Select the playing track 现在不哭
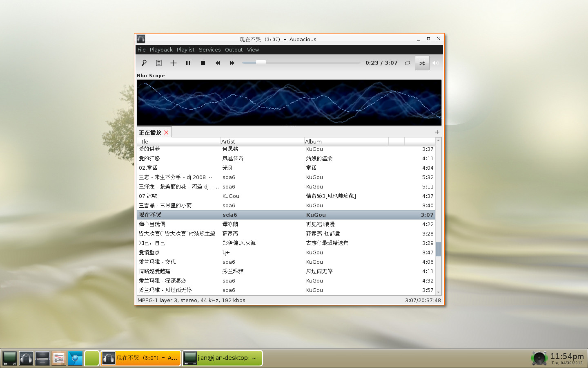This screenshot has width=588, height=368. (x=286, y=215)
